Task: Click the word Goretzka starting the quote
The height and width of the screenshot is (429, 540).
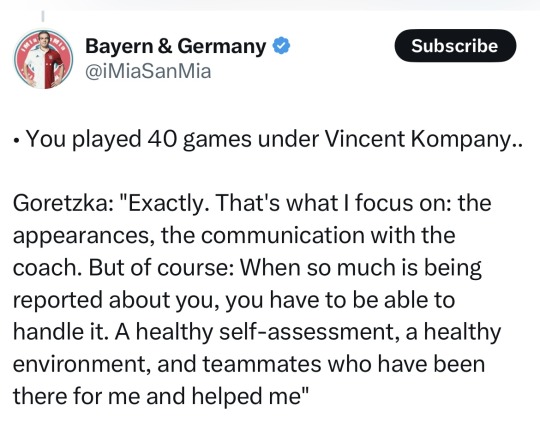Action: 58,203
